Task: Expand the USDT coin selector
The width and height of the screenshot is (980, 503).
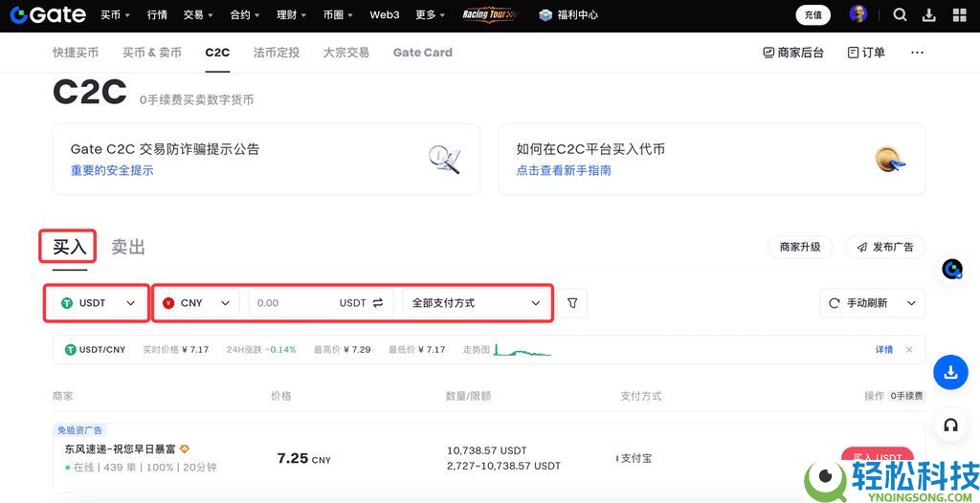Action: coord(99,303)
